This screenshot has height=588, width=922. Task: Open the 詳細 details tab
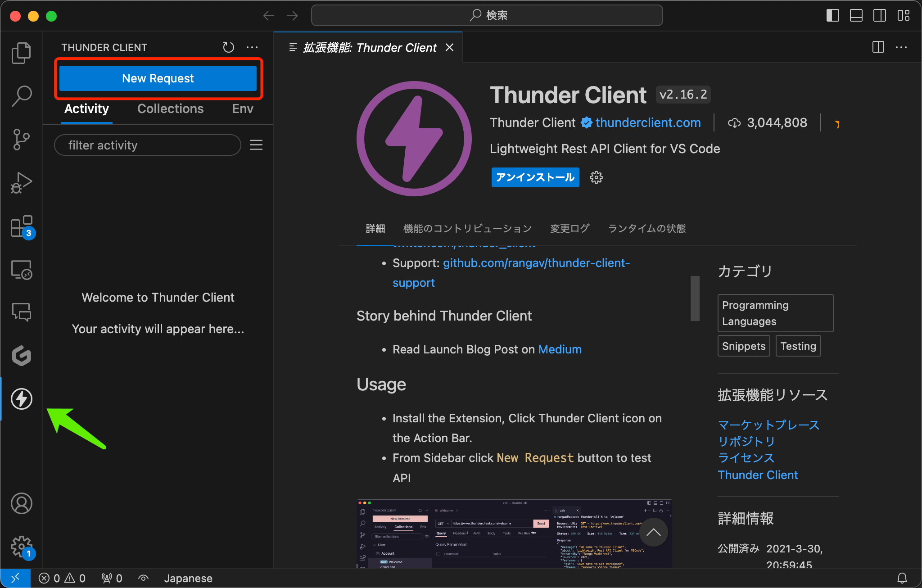375,229
